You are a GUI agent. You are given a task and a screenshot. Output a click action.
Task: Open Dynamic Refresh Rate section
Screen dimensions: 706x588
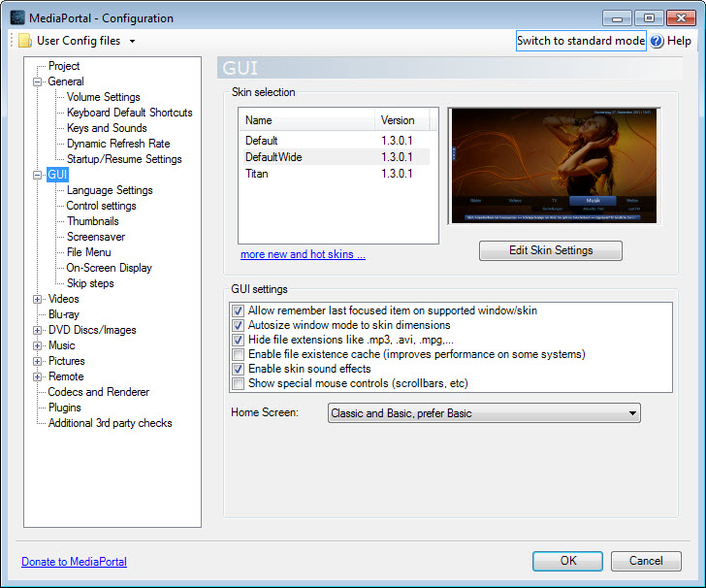118,144
